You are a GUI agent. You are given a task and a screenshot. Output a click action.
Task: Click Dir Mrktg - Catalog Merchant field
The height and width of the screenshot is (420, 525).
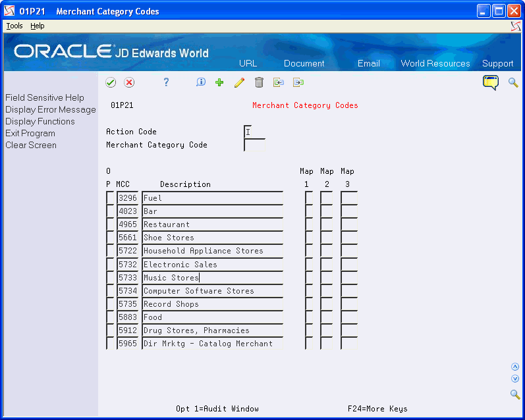pos(213,344)
